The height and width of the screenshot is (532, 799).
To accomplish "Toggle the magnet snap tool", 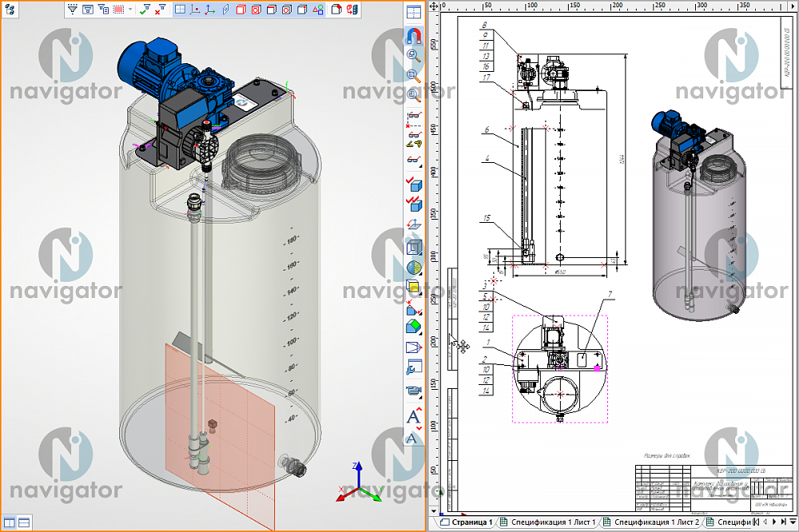I will click(x=414, y=36).
